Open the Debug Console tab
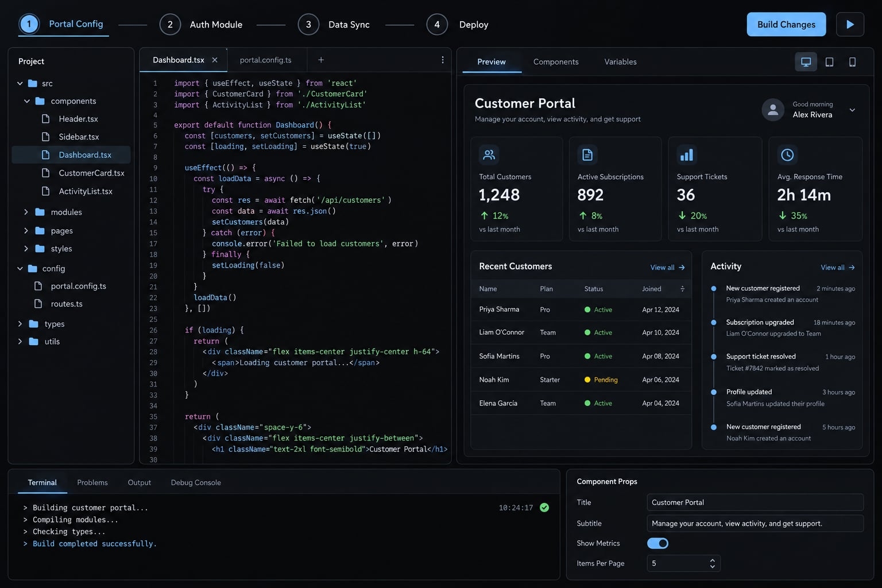 [196, 482]
